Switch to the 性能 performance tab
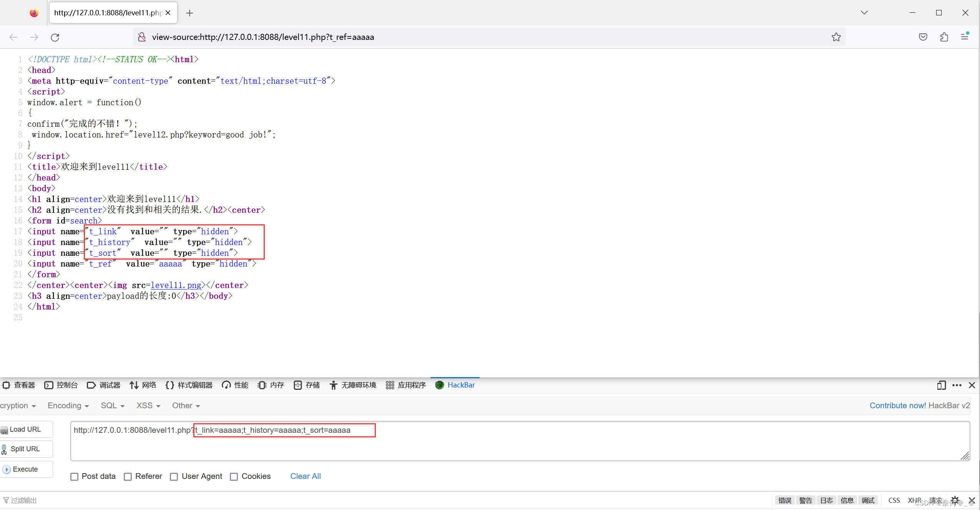Screen dimensions: 980x510 (x=235, y=385)
